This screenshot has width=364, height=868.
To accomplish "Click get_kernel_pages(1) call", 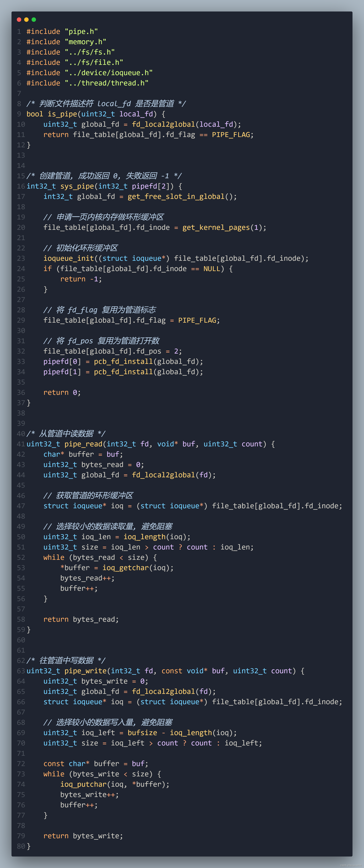I will click(x=222, y=227).
